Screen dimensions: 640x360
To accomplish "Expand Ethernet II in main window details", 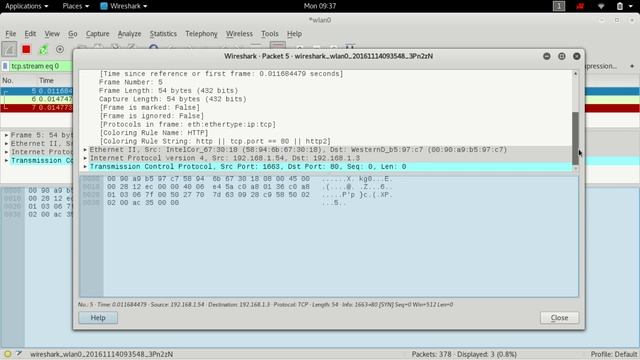I will pyautogui.click(x=6, y=144).
